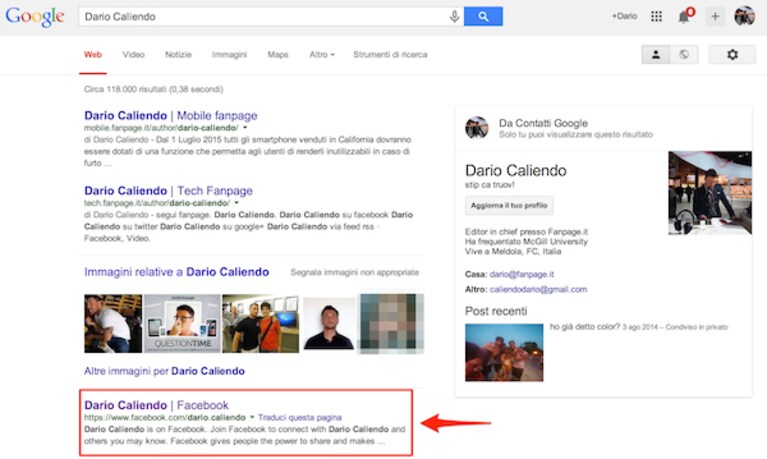Switch to the Video tab
This screenshot has height=459, width=767.
coord(134,55)
